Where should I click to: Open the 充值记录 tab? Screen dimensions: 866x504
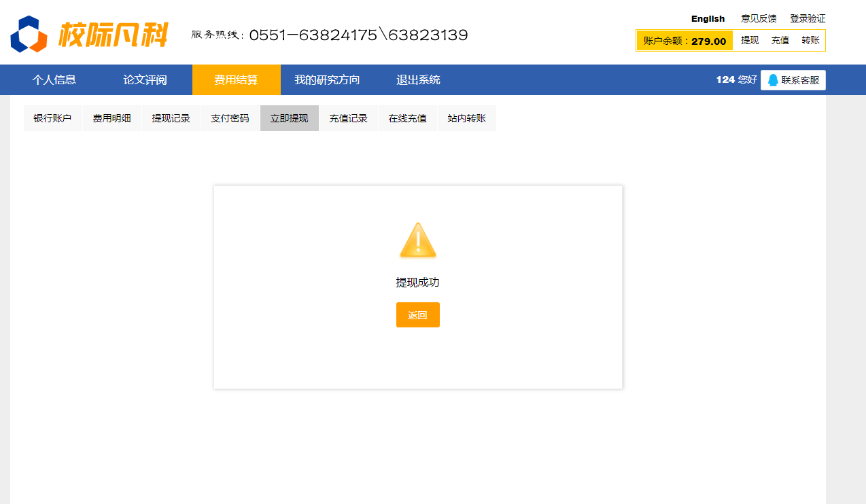coord(348,118)
